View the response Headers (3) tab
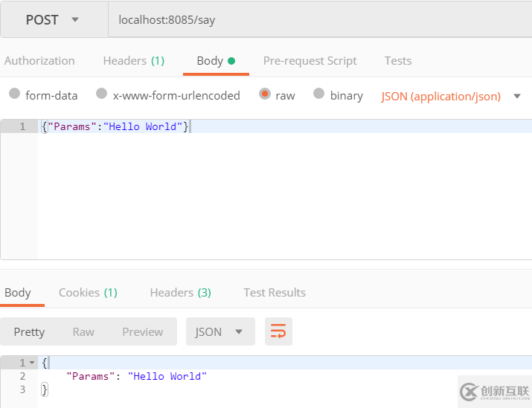Viewport: 532px width, 408px height. [181, 293]
